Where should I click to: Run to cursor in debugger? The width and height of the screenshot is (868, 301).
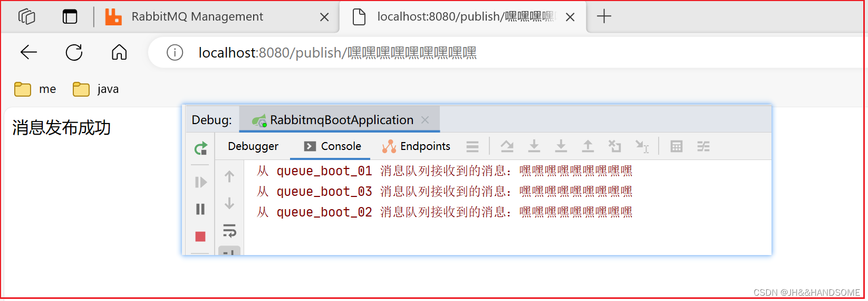point(642,147)
